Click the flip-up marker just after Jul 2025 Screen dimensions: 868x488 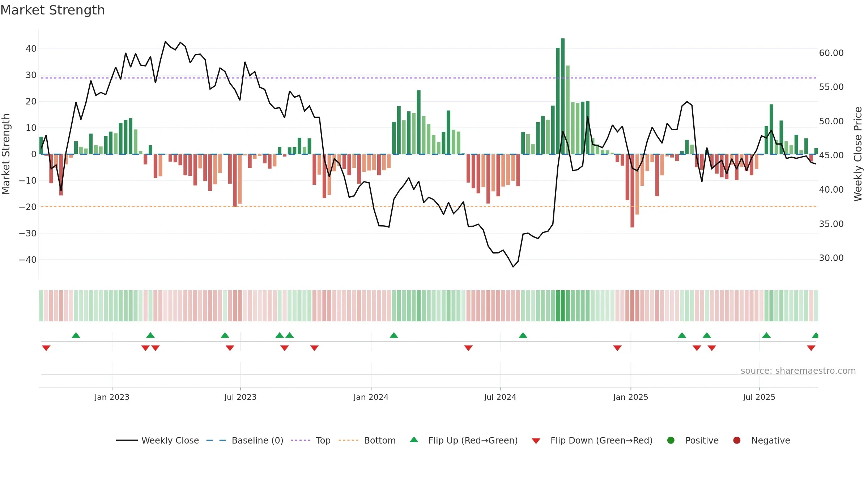point(766,335)
